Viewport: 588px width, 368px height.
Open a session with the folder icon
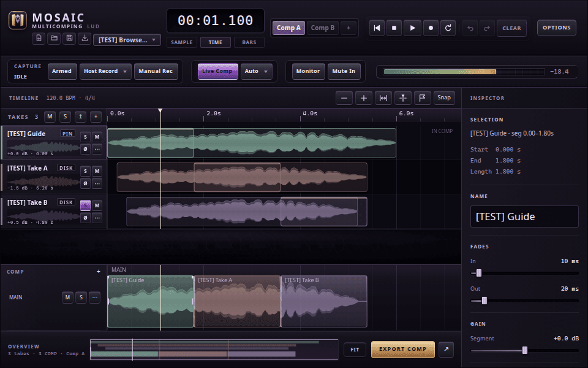pyautogui.click(x=54, y=38)
